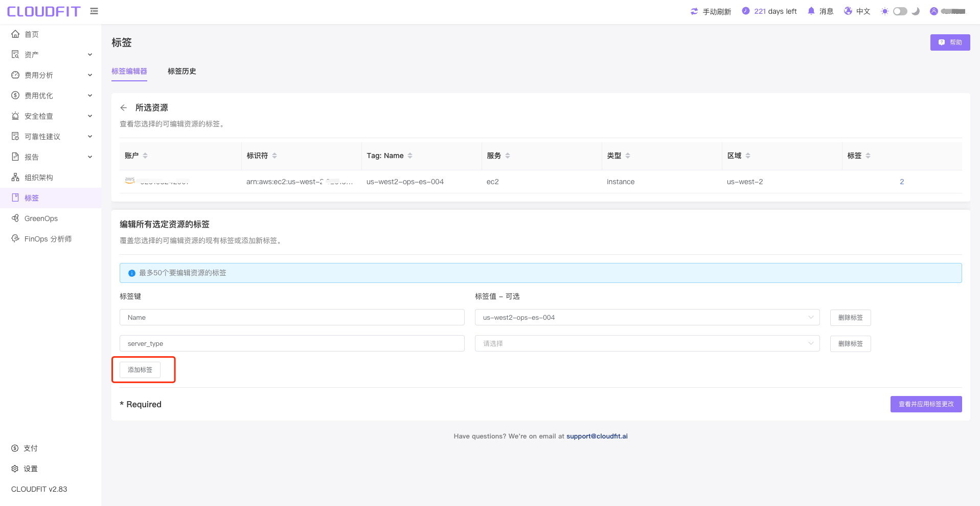The image size is (980, 506).
Task: Click the days-left clock icon
Action: tap(746, 11)
